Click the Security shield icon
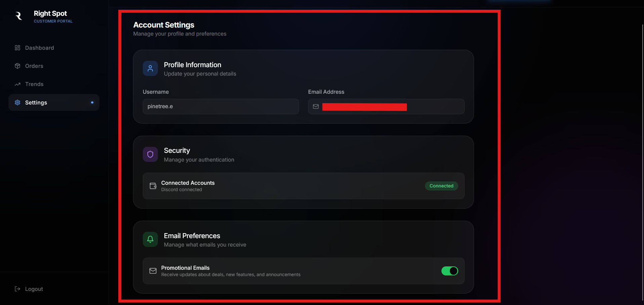This screenshot has height=305, width=644. pos(150,154)
